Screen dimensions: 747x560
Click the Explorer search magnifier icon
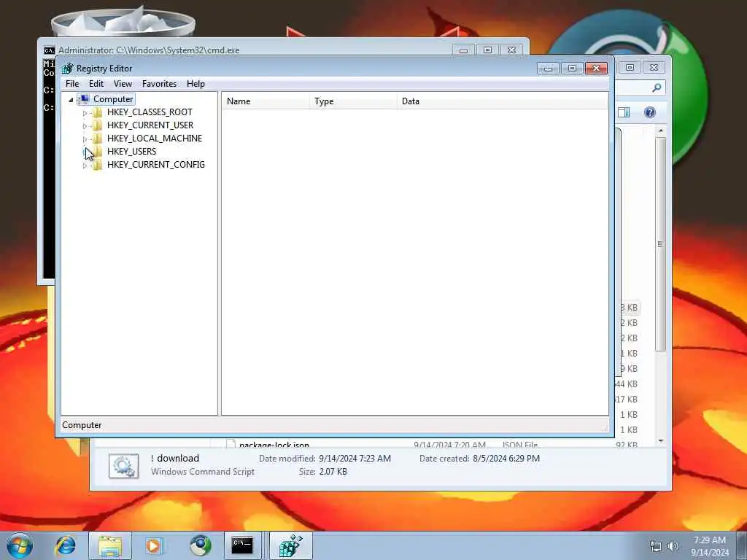pyautogui.click(x=657, y=87)
